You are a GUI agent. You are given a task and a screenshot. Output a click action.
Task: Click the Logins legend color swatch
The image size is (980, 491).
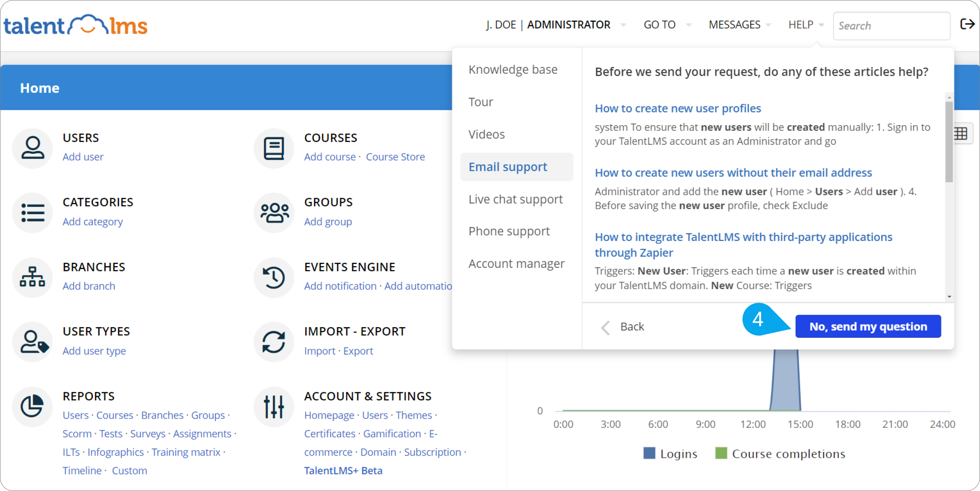[649, 453]
